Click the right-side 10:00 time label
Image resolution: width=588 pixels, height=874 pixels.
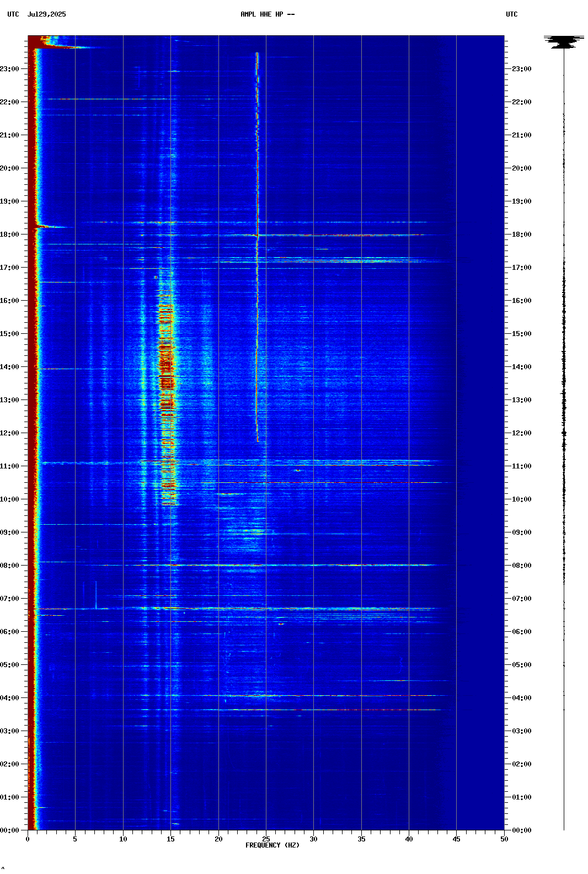[522, 499]
